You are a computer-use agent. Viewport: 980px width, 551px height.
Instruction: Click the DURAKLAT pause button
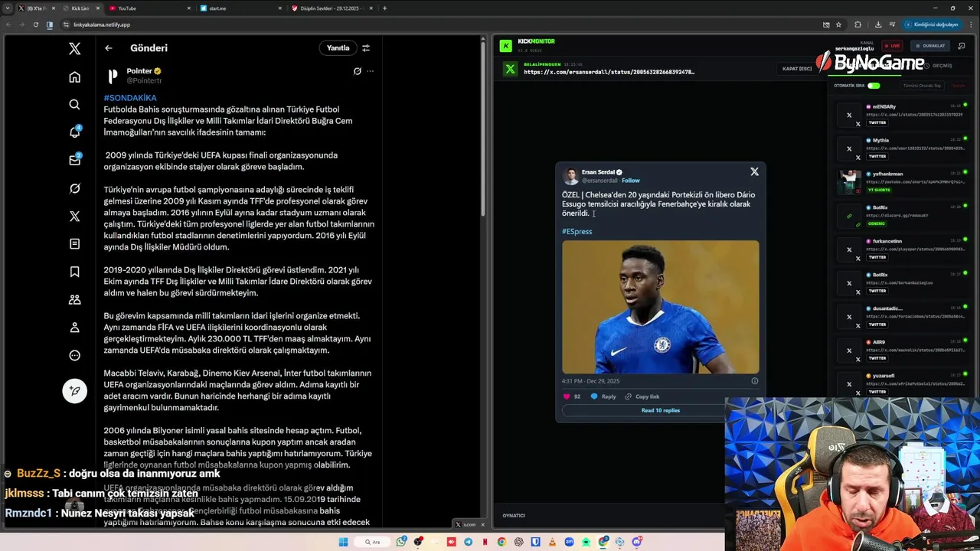tap(930, 46)
